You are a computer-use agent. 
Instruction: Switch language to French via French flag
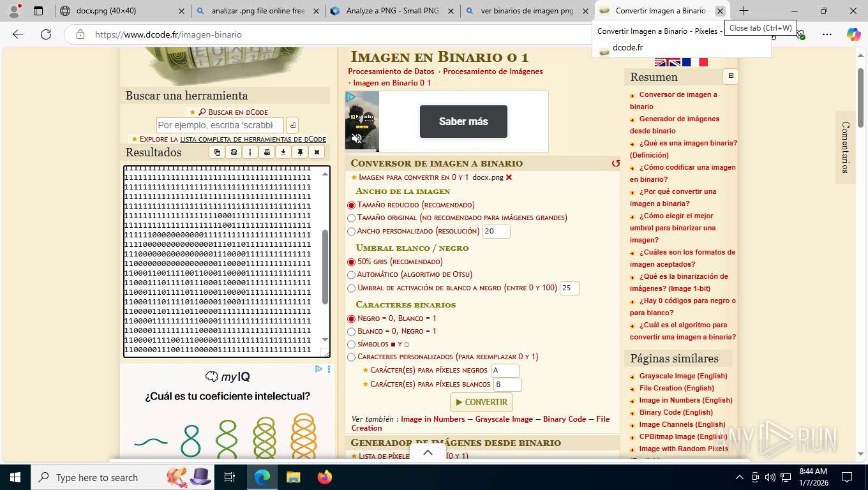point(695,62)
